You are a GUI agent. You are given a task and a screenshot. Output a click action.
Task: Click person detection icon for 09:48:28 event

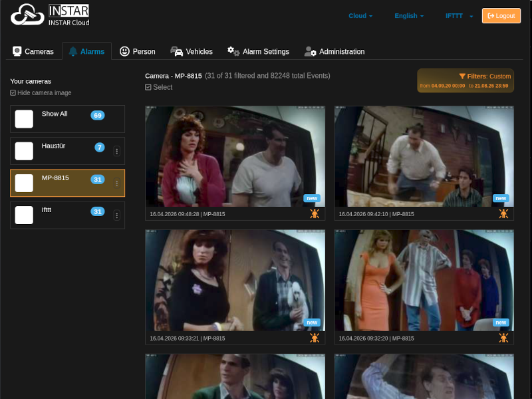(315, 213)
